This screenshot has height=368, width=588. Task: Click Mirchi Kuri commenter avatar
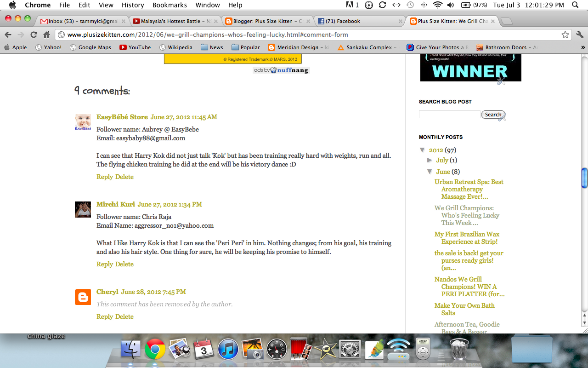83,209
